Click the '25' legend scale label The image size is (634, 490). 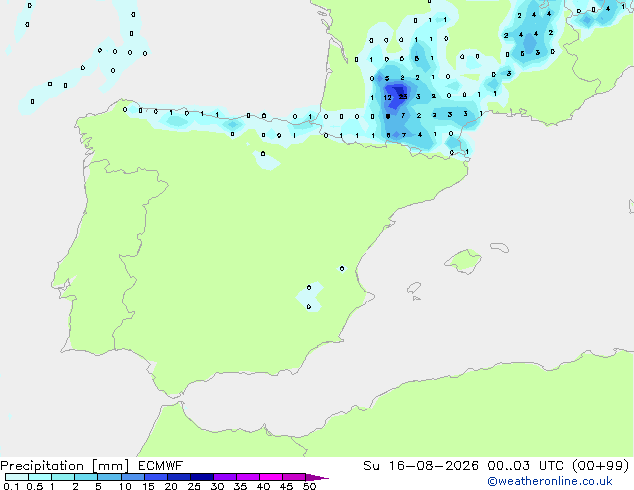(x=194, y=486)
